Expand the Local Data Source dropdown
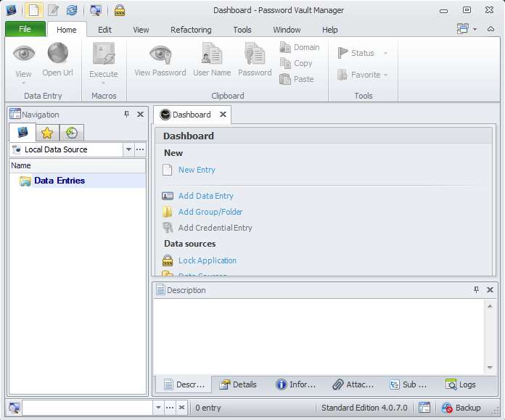Viewport: 505px width, 420px height. pos(128,149)
